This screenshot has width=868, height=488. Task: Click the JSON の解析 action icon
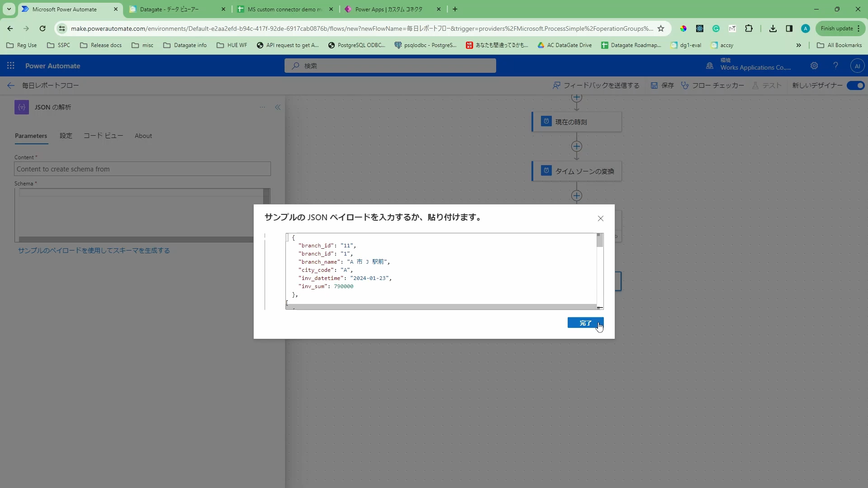coord(22,107)
